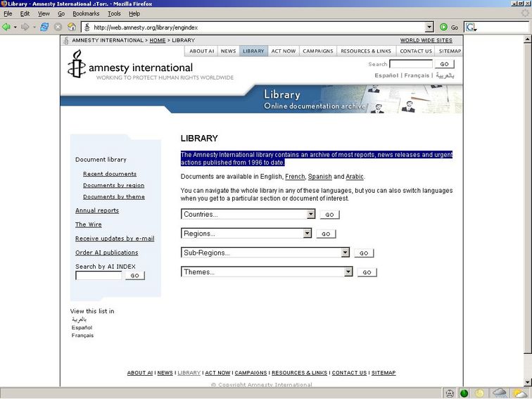
Task: Open the Documents by theme link
Action: tap(114, 197)
